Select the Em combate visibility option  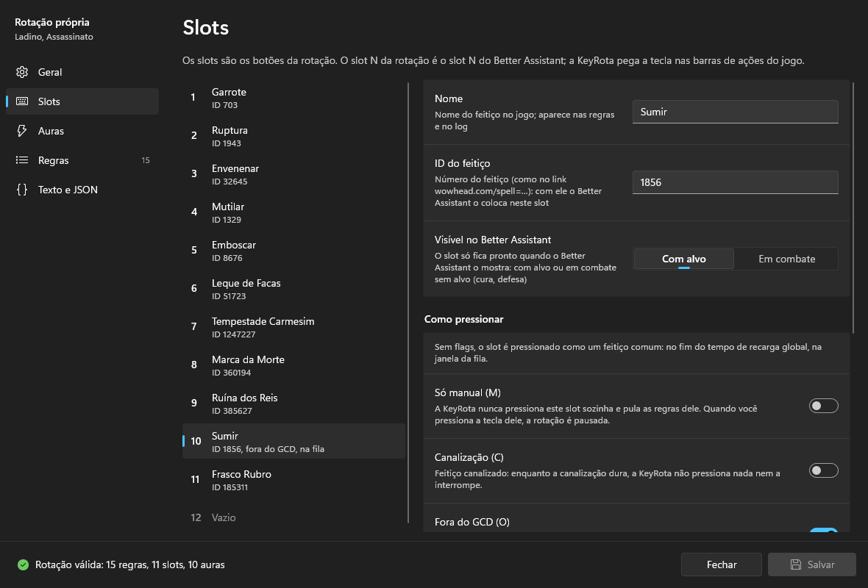786,259
